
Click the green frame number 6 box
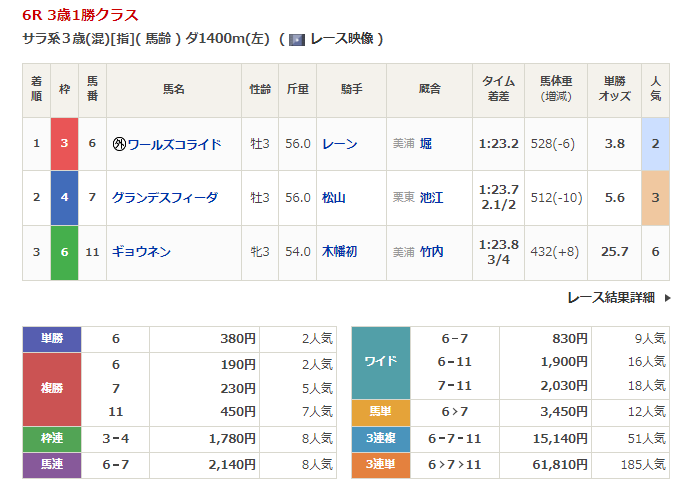point(64,251)
